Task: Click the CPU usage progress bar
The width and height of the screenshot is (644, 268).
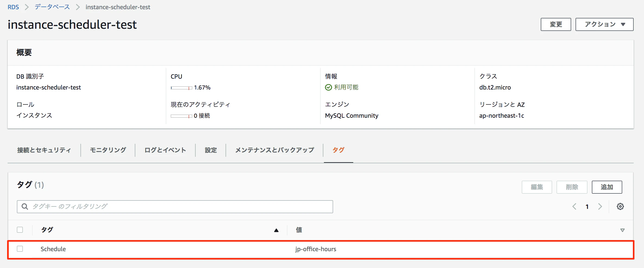Action: click(x=181, y=88)
